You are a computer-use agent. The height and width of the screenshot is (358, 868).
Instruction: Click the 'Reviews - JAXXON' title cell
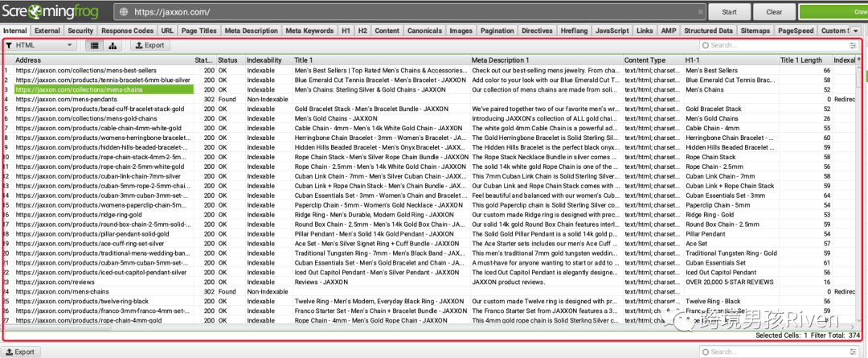pyautogui.click(x=382, y=282)
